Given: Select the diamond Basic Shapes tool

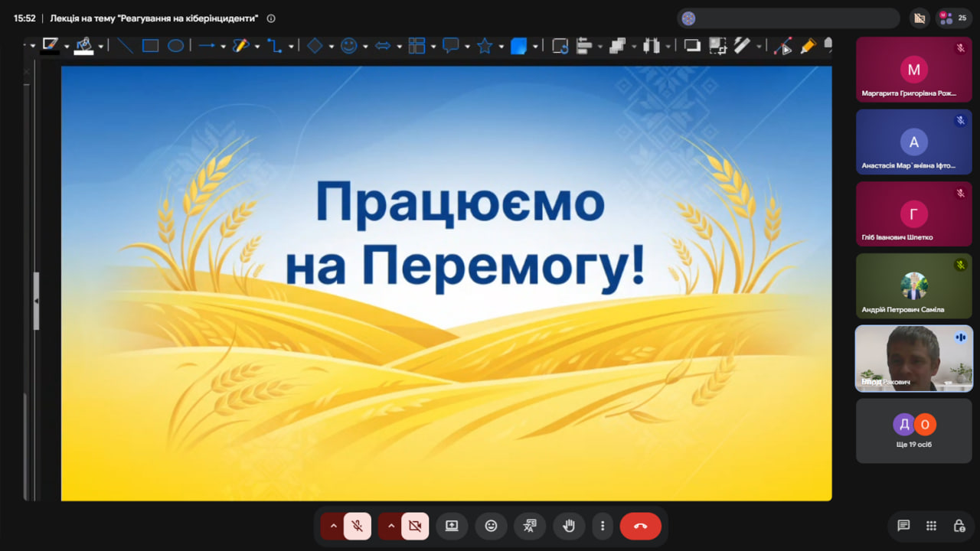Looking at the screenshot, I should click(315, 46).
